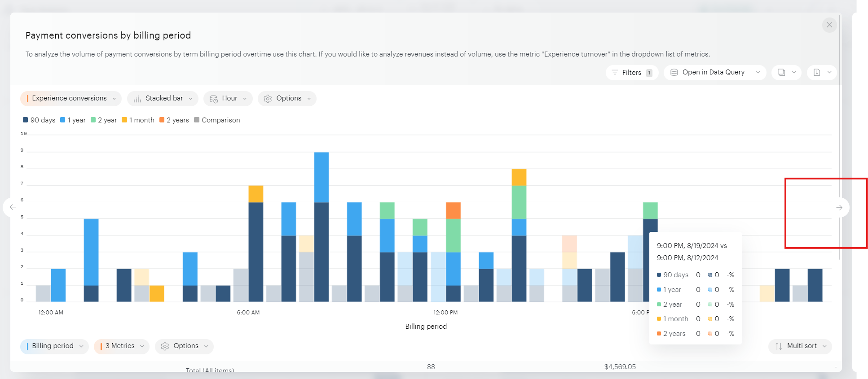
Task: Click the Filters funnel icon
Action: click(615, 73)
